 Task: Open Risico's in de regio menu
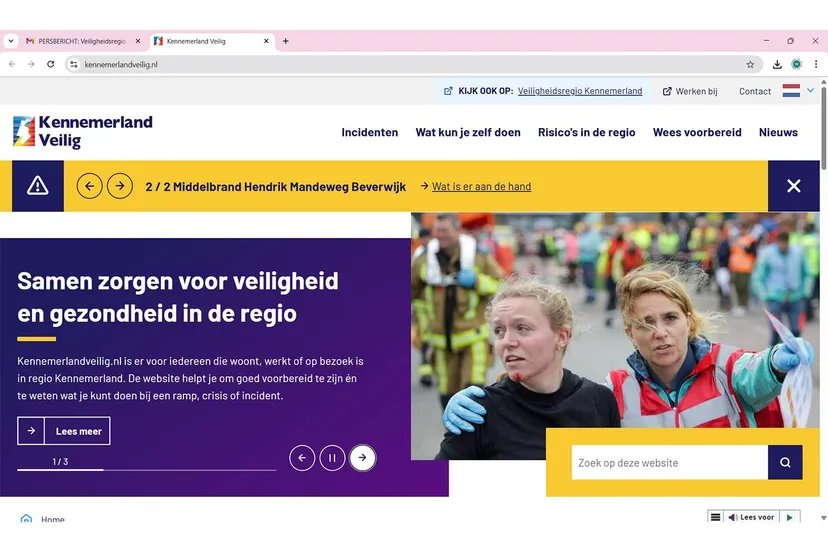coord(586,132)
